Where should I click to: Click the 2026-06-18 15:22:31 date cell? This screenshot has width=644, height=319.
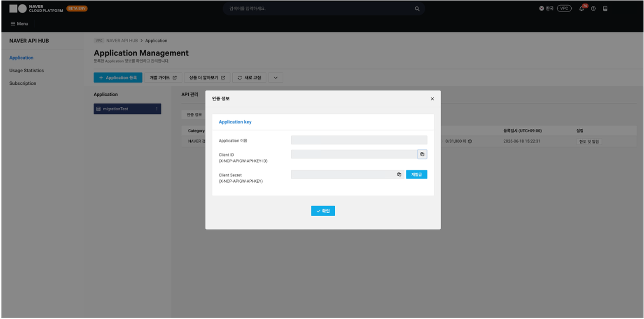click(522, 141)
